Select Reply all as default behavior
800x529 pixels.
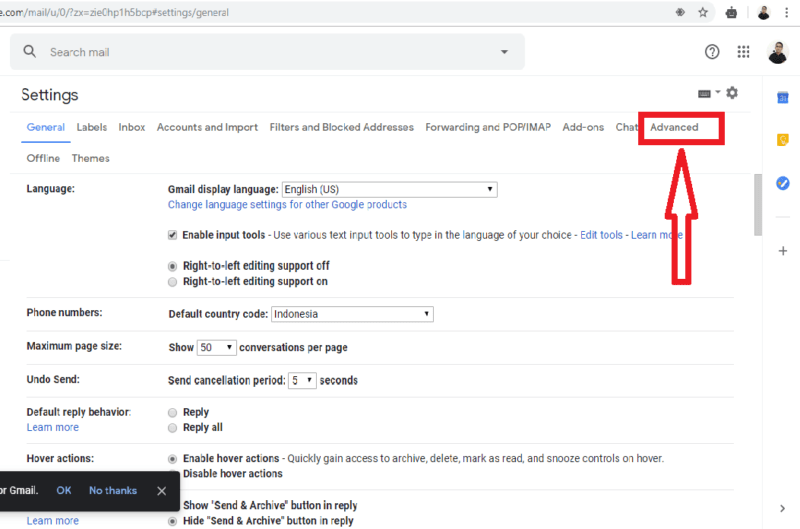(x=172, y=427)
